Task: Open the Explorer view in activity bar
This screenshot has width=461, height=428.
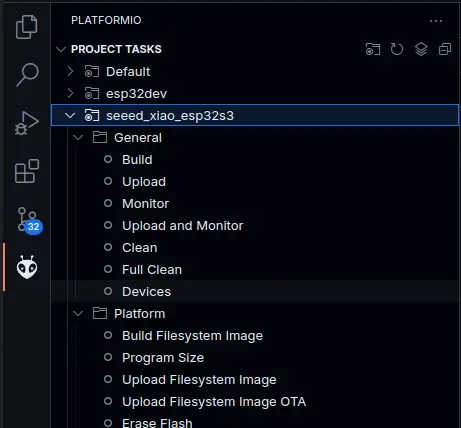Action: 27,27
